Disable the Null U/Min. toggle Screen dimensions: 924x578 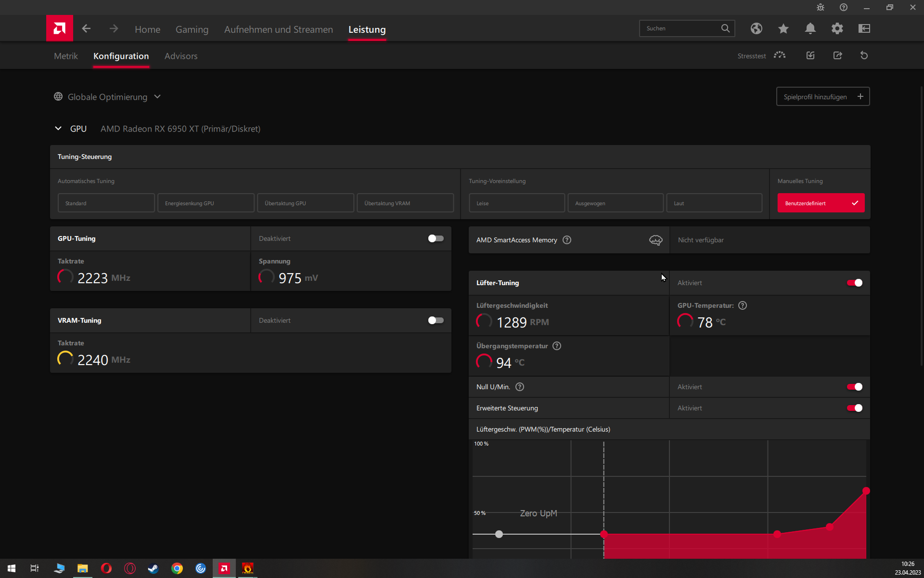854,387
